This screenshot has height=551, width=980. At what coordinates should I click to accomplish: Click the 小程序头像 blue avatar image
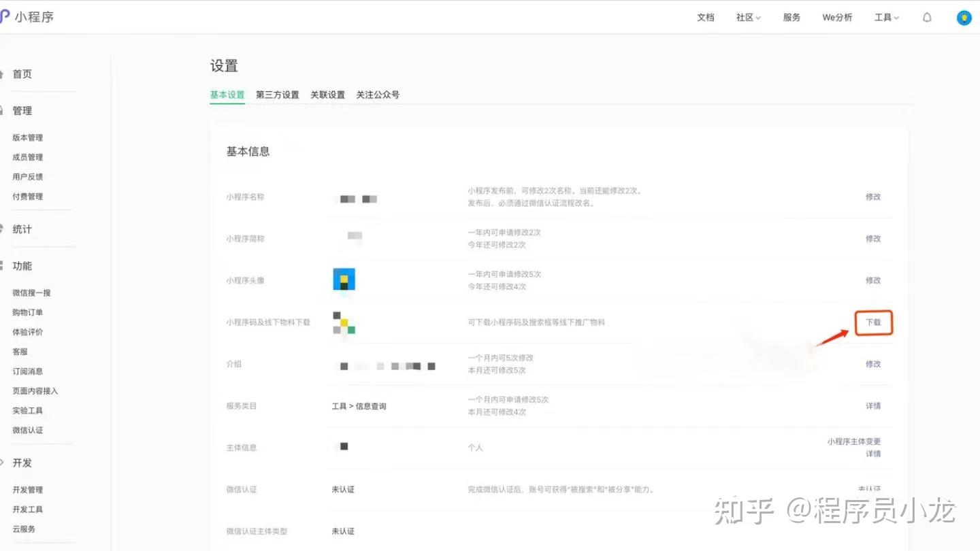click(x=344, y=280)
